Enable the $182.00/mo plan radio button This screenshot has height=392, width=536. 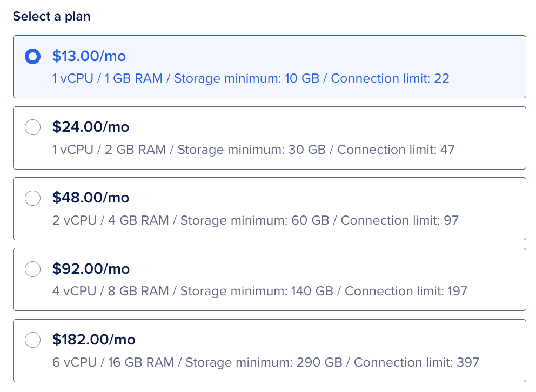click(33, 340)
